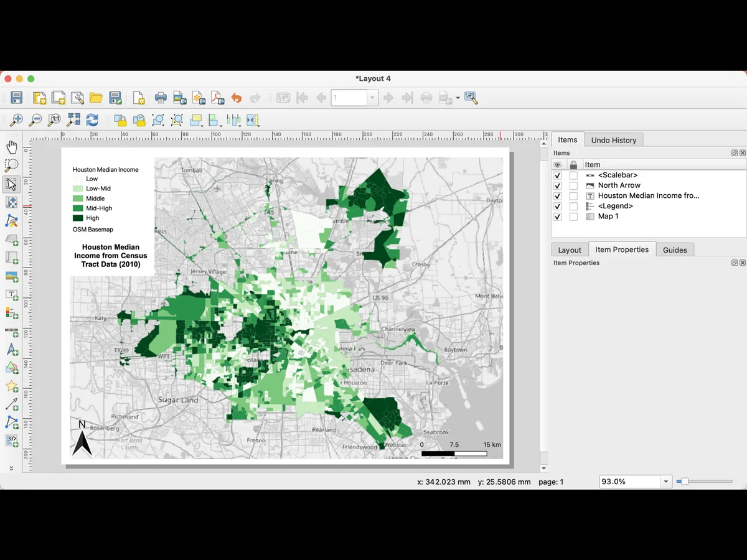Open atlas settings
Viewport: 747px width, 560px height.
click(471, 98)
